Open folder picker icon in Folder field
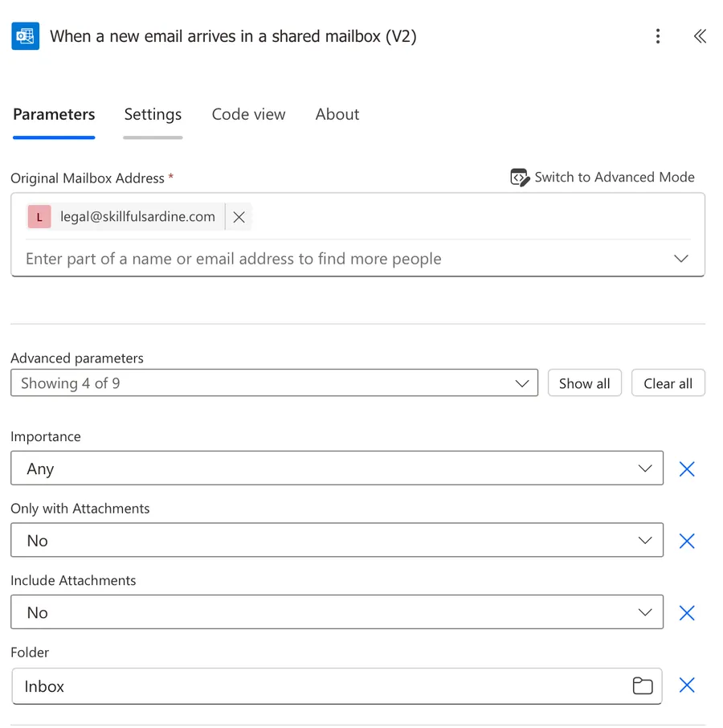The height and width of the screenshot is (728, 723). click(642, 686)
